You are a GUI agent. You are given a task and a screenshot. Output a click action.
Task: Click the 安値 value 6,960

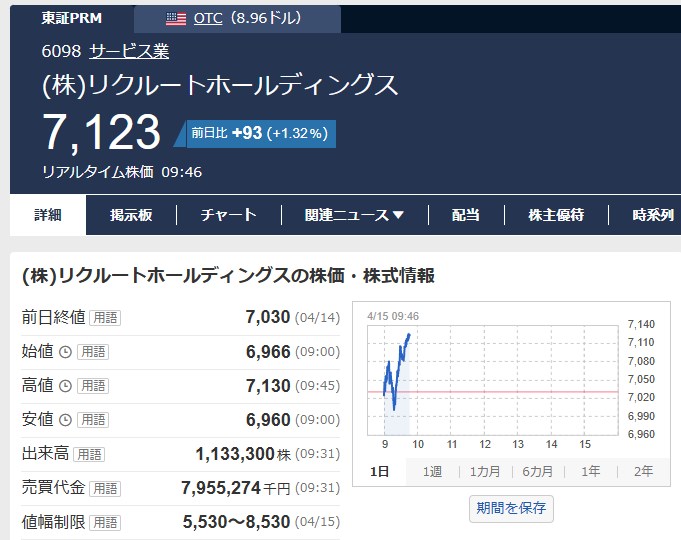pyautogui.click(x=268, y=420)
